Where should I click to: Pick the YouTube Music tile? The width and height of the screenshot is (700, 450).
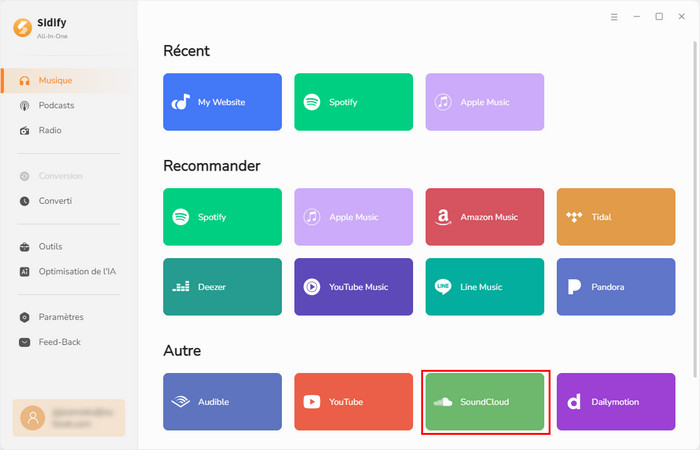[x=353, y=287]
